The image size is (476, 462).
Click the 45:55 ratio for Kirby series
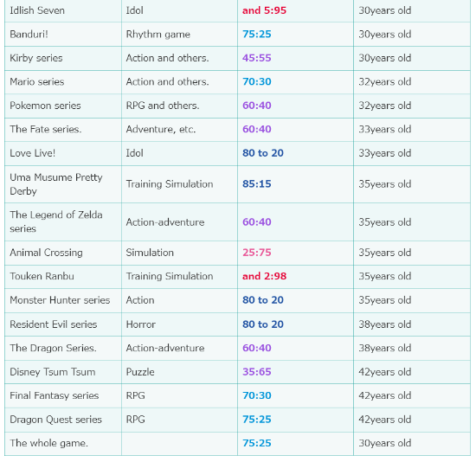(256, 58)
